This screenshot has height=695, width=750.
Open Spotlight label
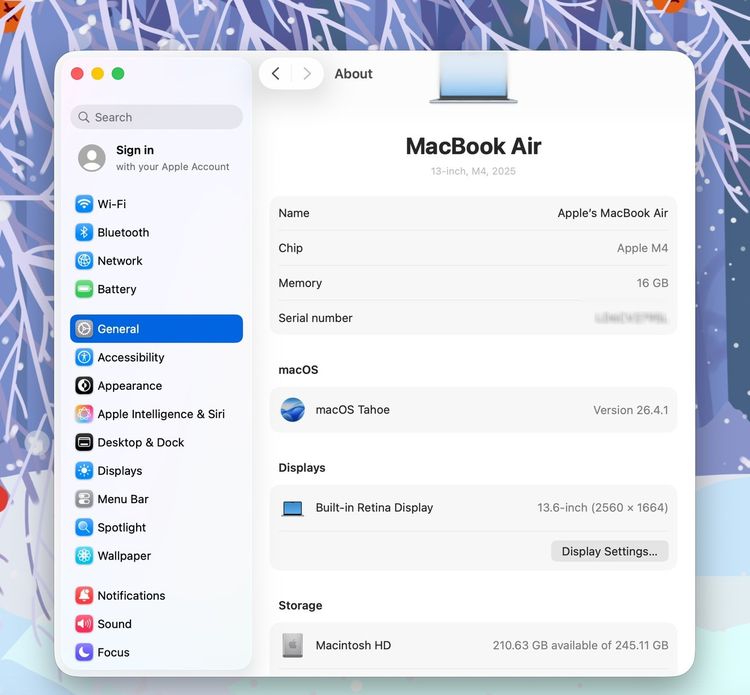[121, 528]
